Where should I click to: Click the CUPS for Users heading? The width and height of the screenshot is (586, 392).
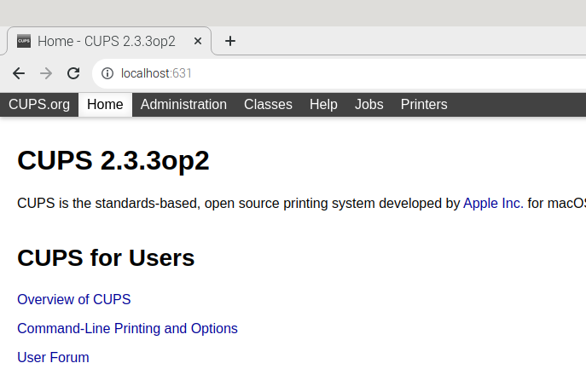click(x=106, y=257)
